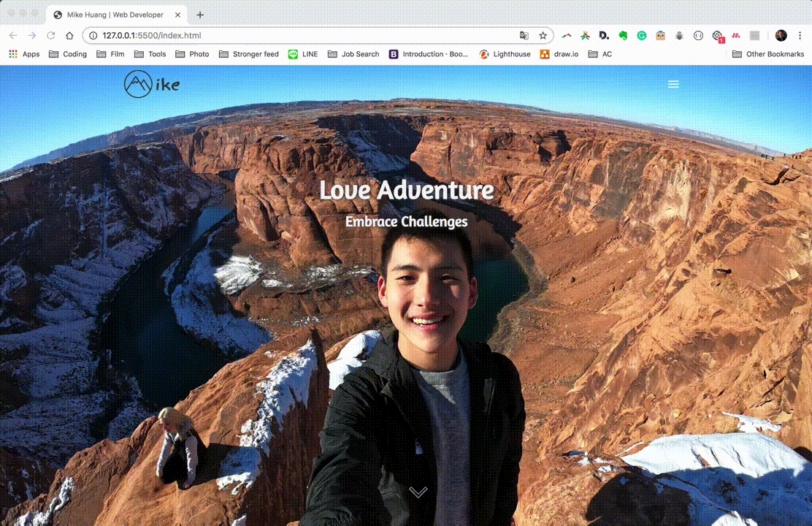Open the draw.io bookmark
The height and width of the screenshot is (526, 812).
(559, 54)
